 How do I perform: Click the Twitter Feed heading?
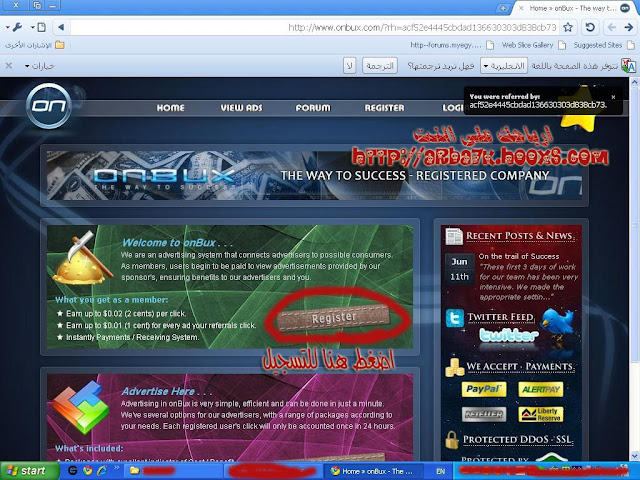tap(500, 317)
